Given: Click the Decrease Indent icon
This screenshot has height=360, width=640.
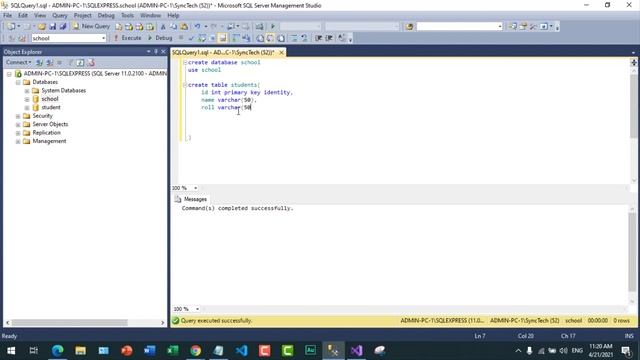Looking at the screenshot, I should coord(318,38).
